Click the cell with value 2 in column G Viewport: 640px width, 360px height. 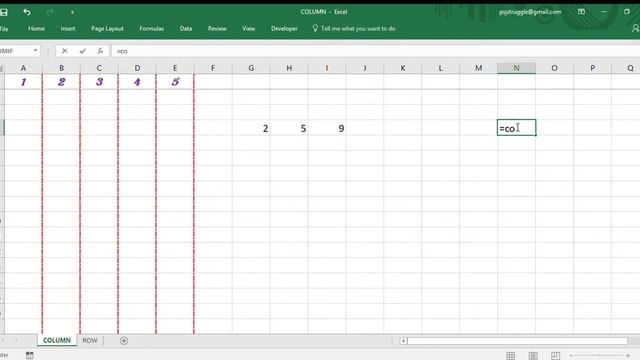pos(251,128)
